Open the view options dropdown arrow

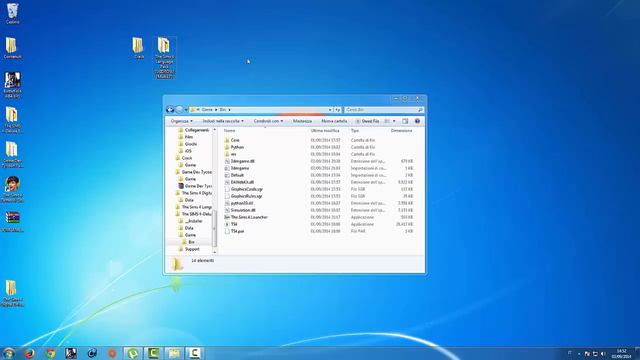[394, 121]
